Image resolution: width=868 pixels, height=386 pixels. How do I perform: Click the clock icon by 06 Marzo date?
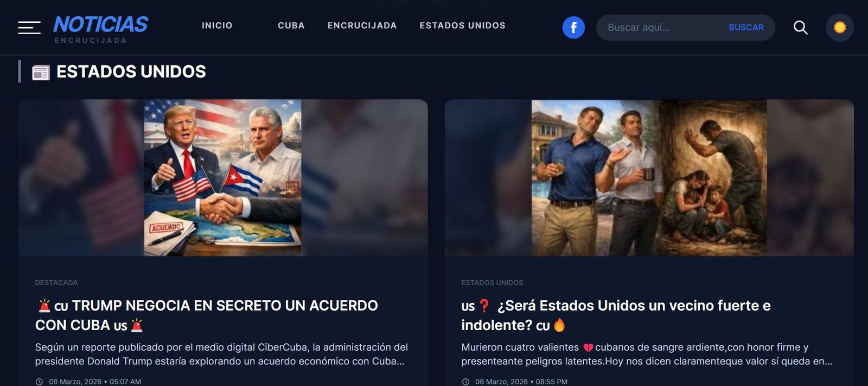click(465, 382)
